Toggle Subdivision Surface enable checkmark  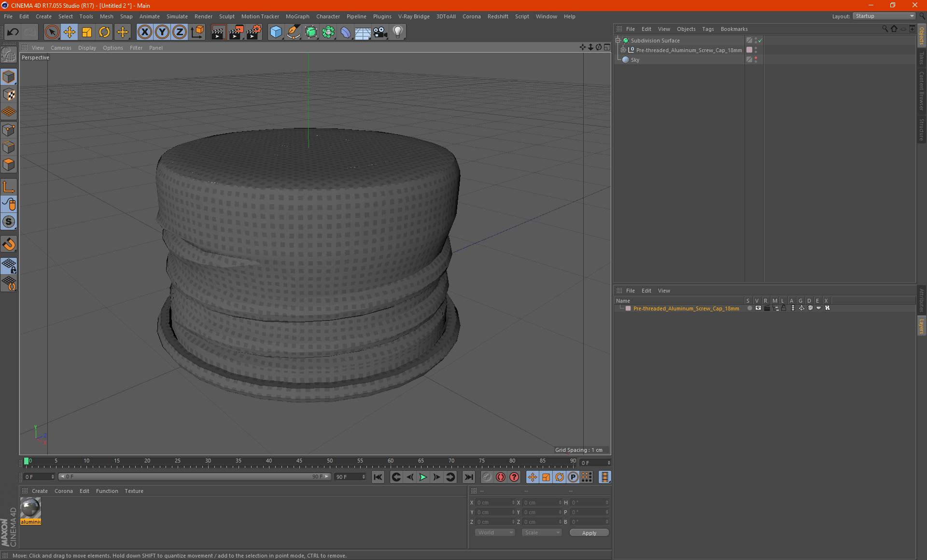[760, 41]
